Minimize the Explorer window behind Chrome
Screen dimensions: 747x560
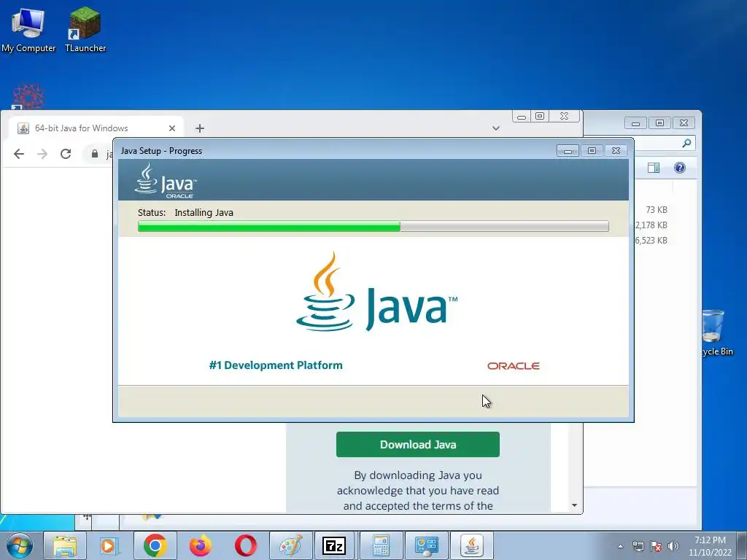635,123
